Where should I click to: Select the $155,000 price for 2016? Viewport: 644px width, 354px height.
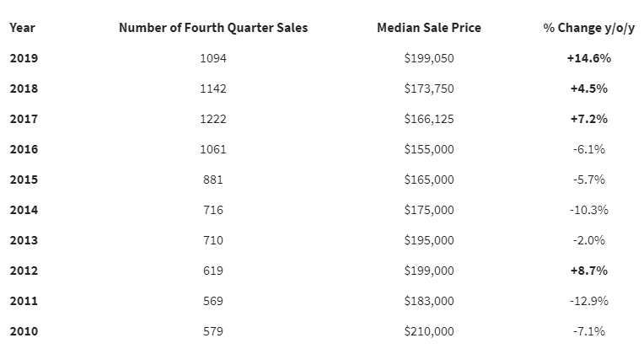429,149
